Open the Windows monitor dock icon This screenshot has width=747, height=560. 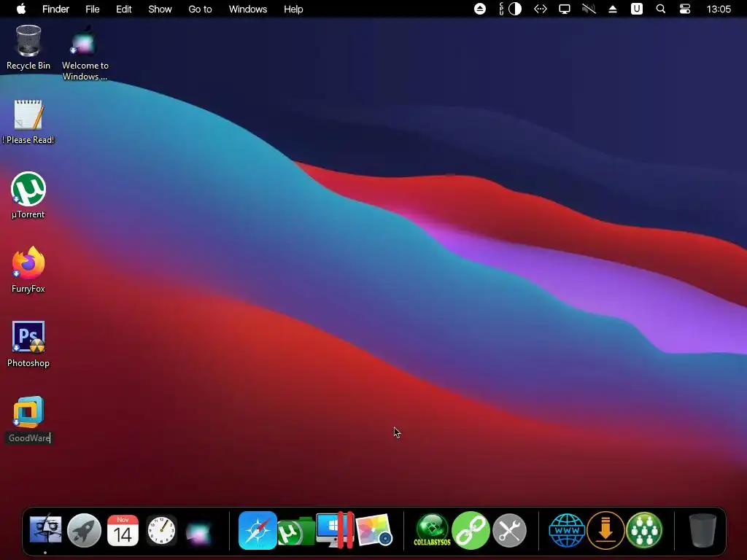coord(335,530)
